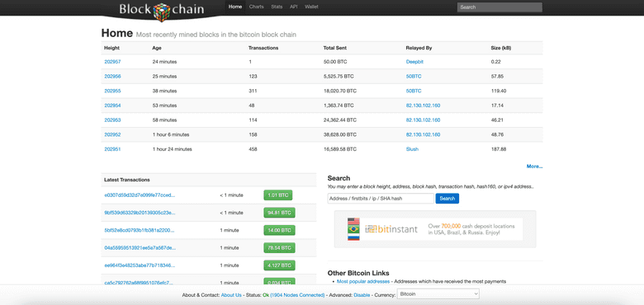This screenshot has width=644, height=305.
Task: Click the Age column header
Action: click(x=157, y=48)
